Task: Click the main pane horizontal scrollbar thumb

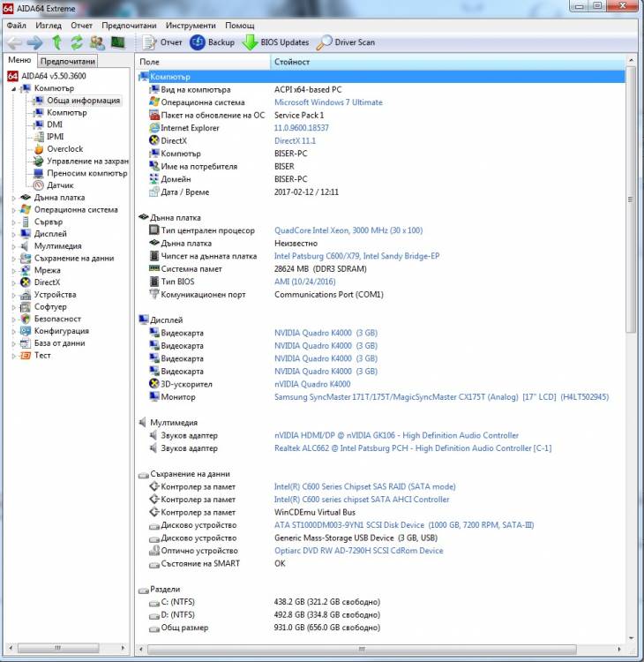Action: point(362,649)
